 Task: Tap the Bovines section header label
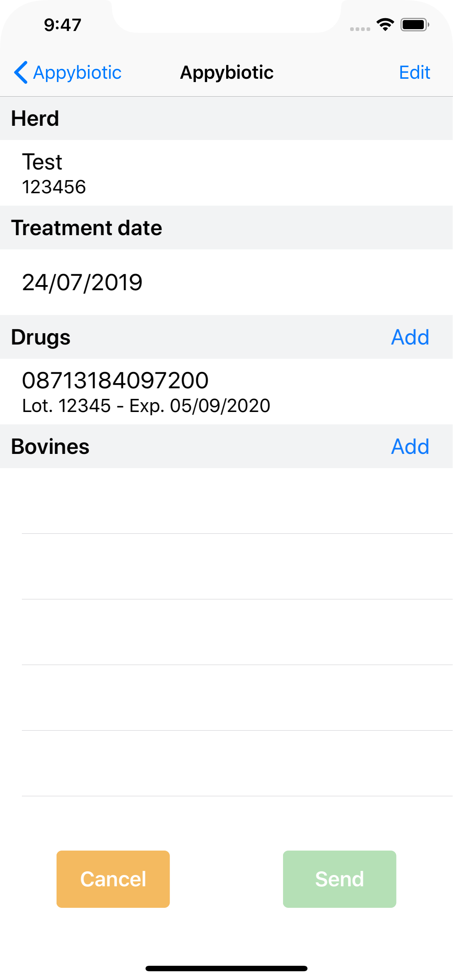50,446
